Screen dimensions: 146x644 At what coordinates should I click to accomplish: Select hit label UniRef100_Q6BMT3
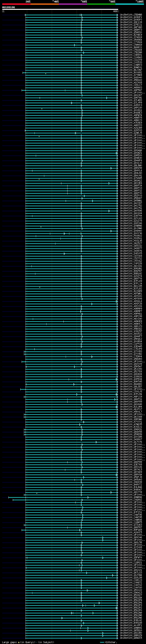pyautogui.click(x=131, y=30)
